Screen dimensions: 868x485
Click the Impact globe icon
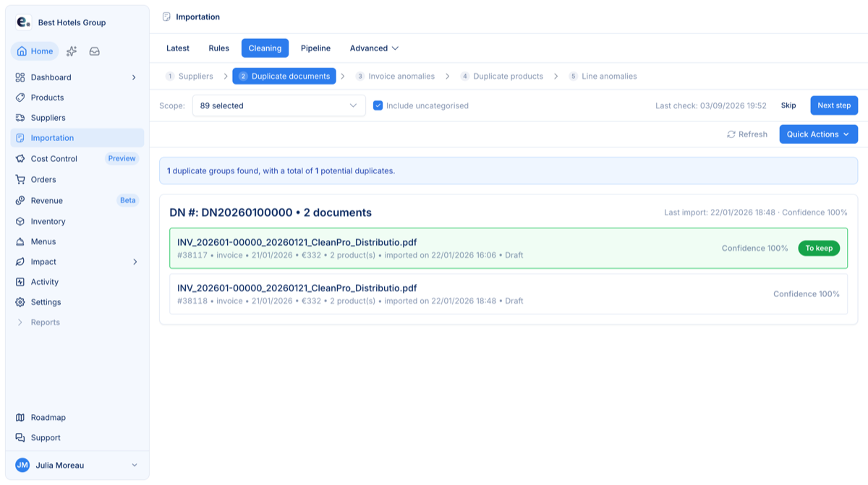tap(20, 262)
